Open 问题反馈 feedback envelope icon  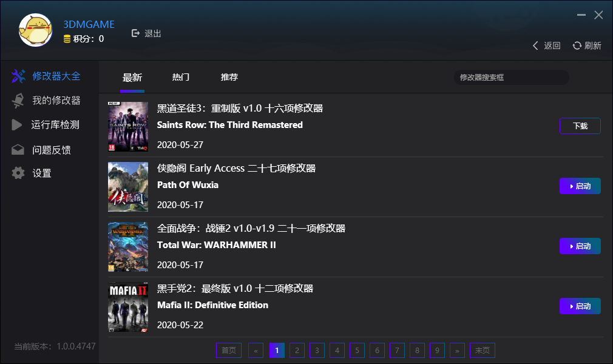[18, 149]
